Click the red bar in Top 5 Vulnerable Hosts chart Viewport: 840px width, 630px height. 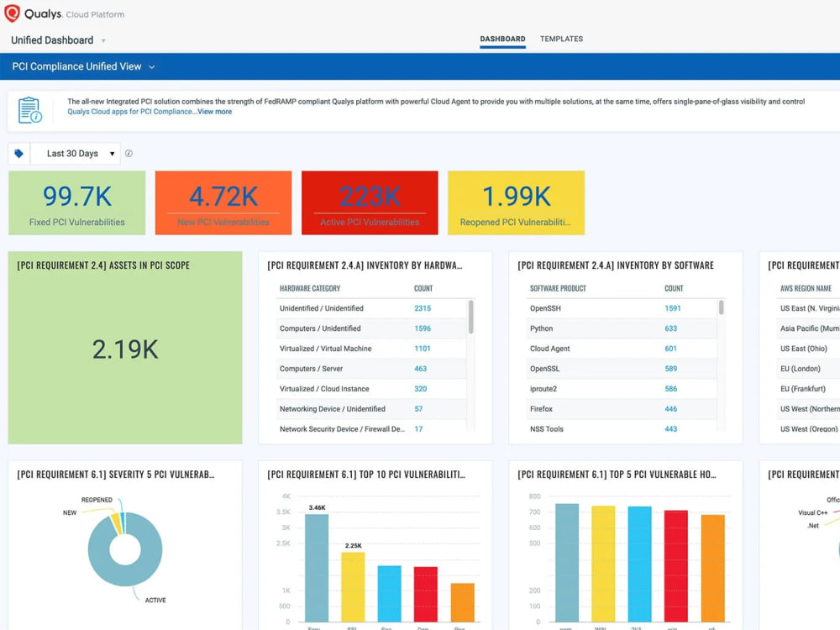676,565
